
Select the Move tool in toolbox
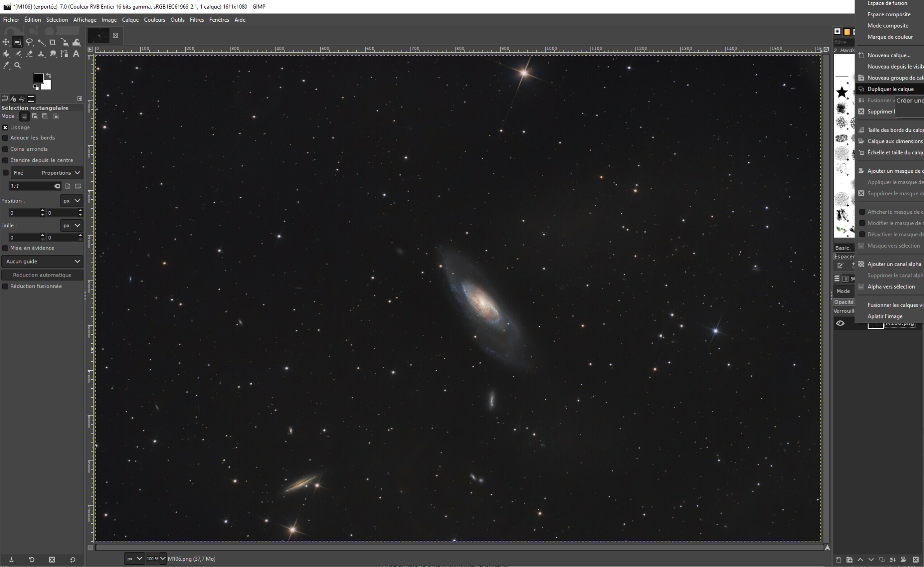point(6,42)
